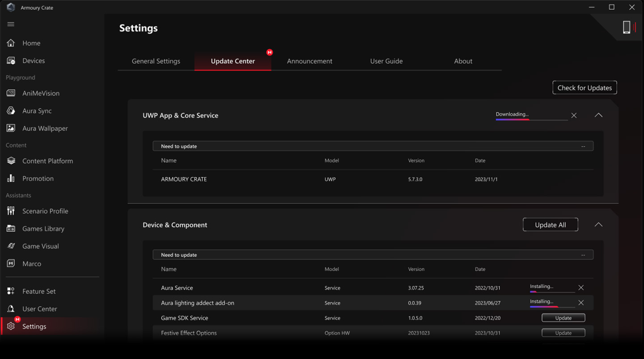This screenshot has height=359, width=644.
Task: Click the Downloading progress bar
Action: (x=531, y=120)
